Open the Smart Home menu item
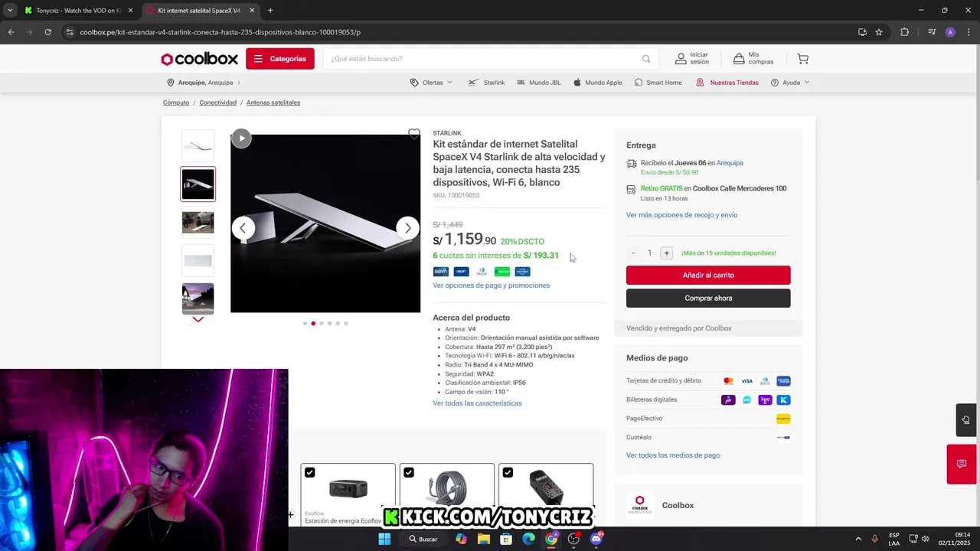The width and height of the screenshot is (980, 551). 658,83
